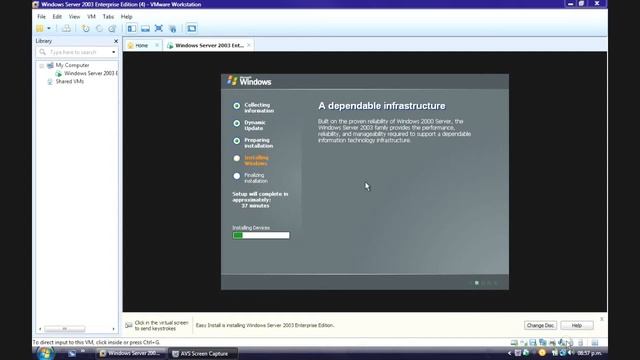Click the CD/DVD status bar icon

tap(524, 342)
